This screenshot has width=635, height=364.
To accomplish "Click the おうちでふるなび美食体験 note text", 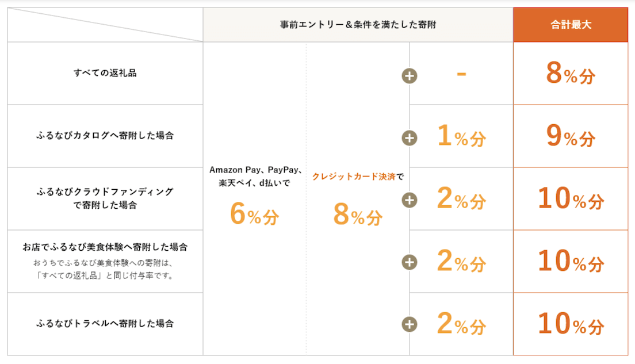I will tap(105, 269).
